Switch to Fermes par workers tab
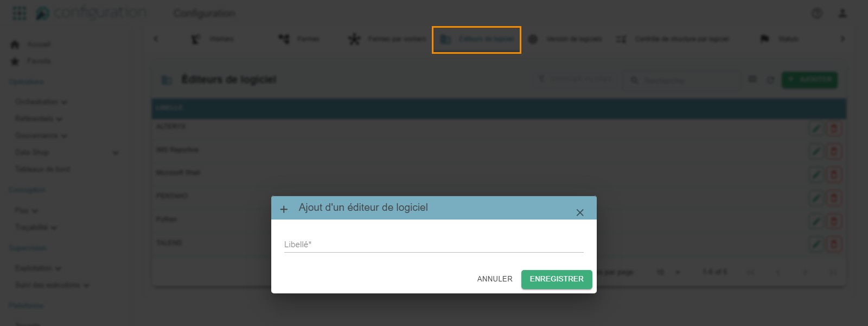The image size is (868, 326). pos(387,39)
